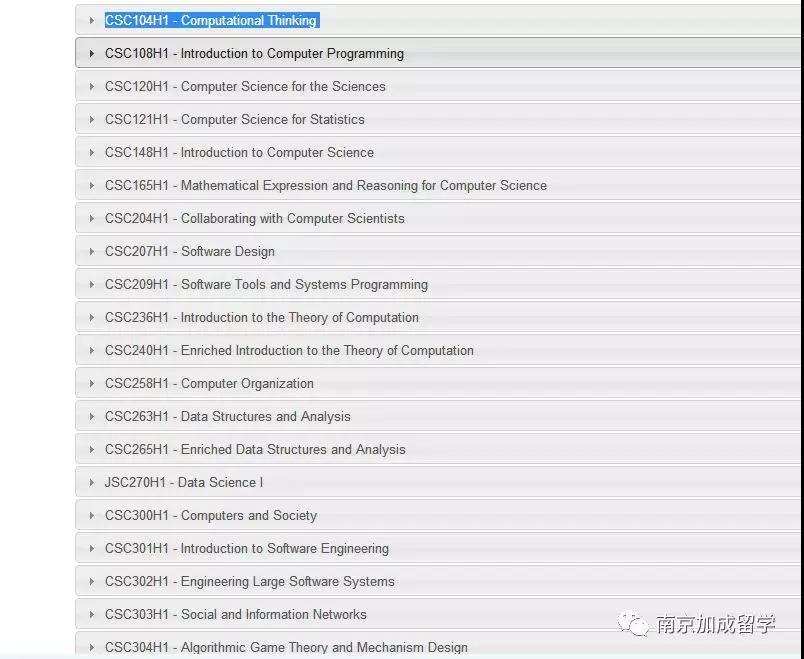Image resolution: width=804 pixels, height=659 pixels.
Task: Expand the CSC121H1 disclosure triangle
Action: coord(92,119)
